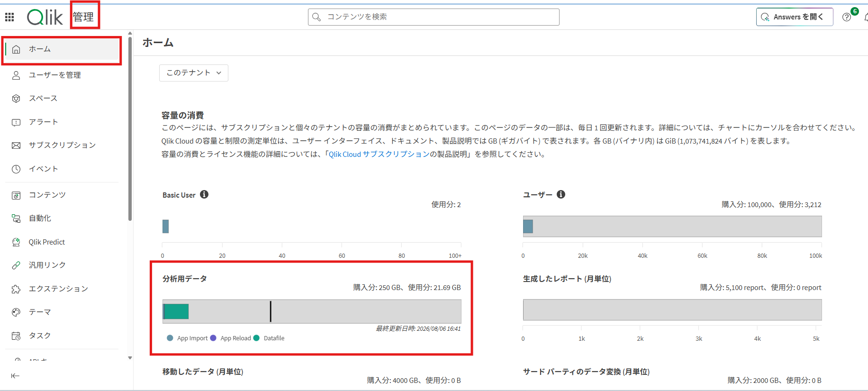Open Qlik Predict menu item

tap(62, 242)
